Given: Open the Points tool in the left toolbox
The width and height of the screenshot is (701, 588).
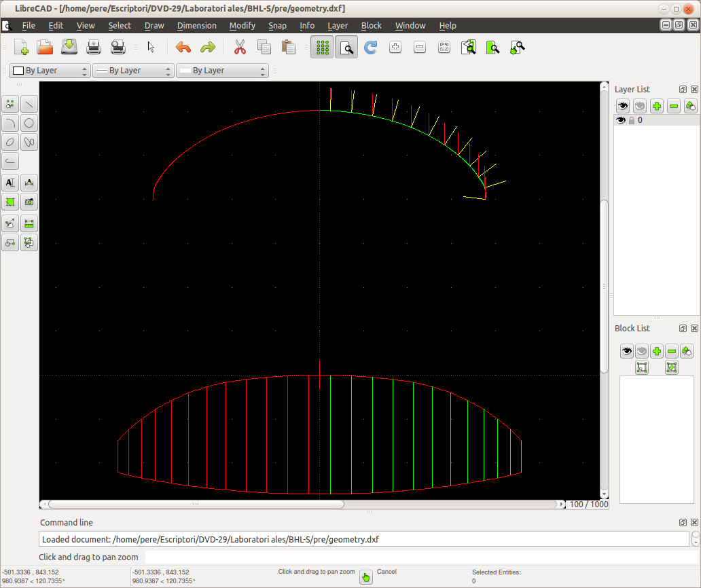Looking at the screenshot, I should [10, 105].
